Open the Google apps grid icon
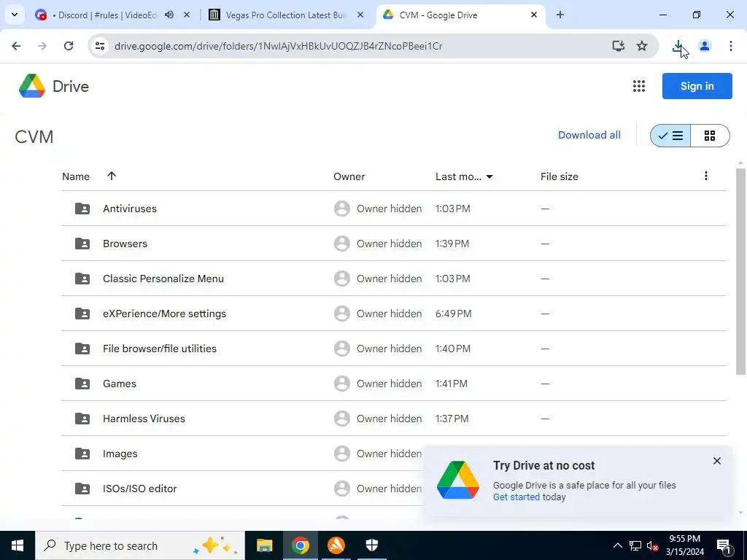Screen dimensions: 747x560 tap(639, 86)
